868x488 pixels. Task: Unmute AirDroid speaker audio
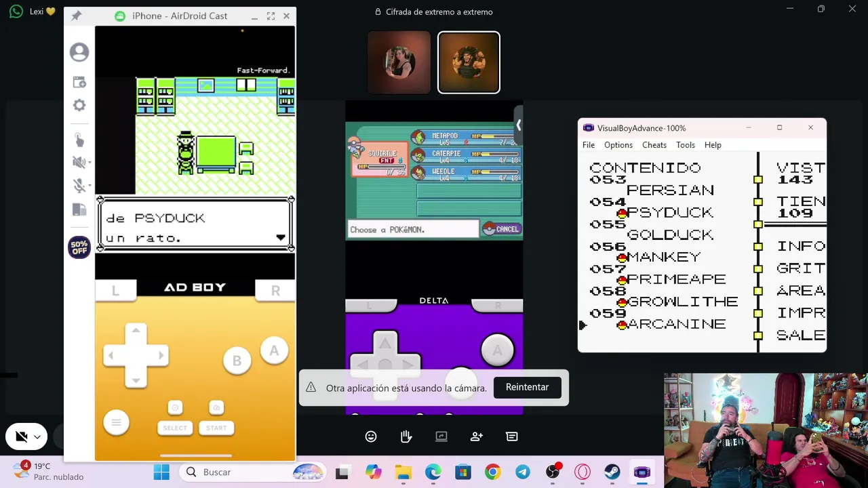tap(78, 162)
